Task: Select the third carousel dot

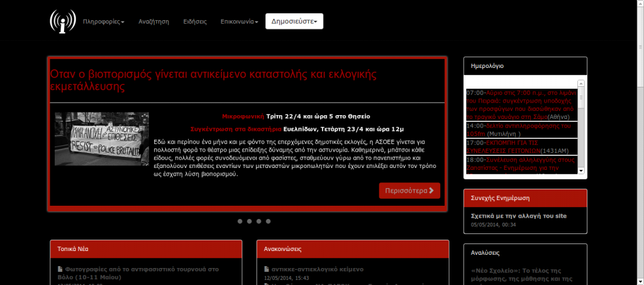Action: tap(258, 221)
